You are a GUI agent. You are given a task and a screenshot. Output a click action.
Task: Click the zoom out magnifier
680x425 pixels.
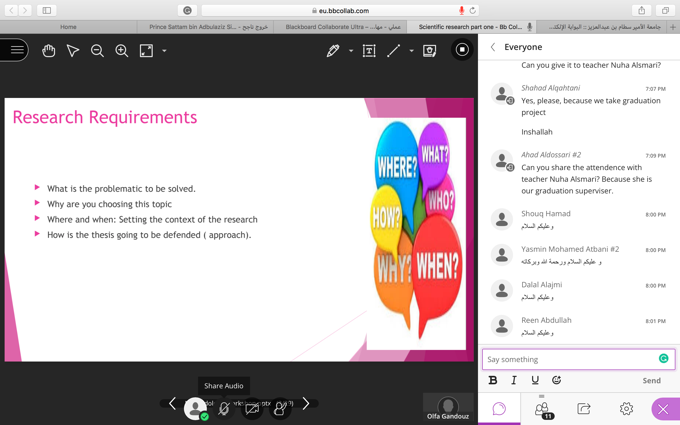(97, 50)
